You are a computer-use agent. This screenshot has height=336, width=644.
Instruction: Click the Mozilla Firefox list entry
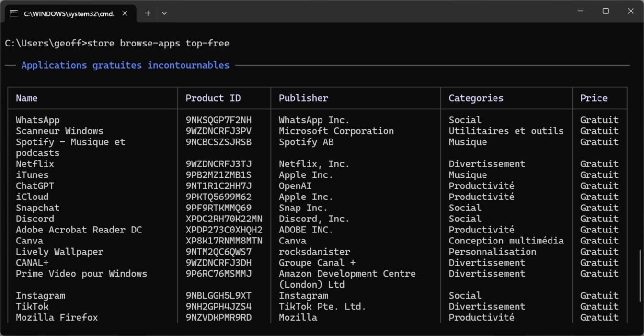56,317
